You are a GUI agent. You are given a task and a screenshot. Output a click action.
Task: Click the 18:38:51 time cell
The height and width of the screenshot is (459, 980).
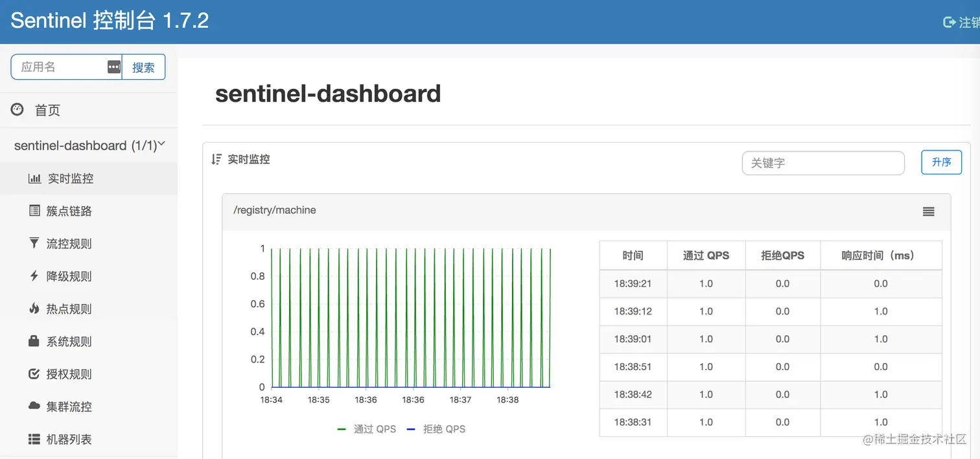point(633,367)
